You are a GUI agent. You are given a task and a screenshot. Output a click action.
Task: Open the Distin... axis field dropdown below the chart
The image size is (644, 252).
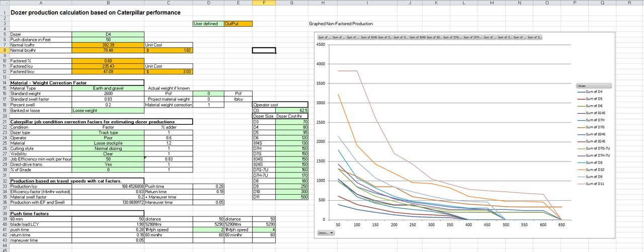(x=326, y=232)
